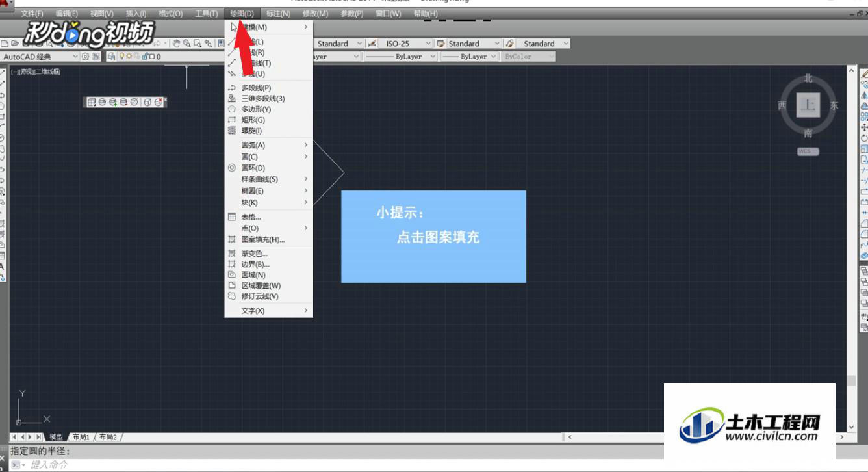Screen dimensions: 868x472
Task: Click multileader style icon
Action: click(x=510, y=44)
